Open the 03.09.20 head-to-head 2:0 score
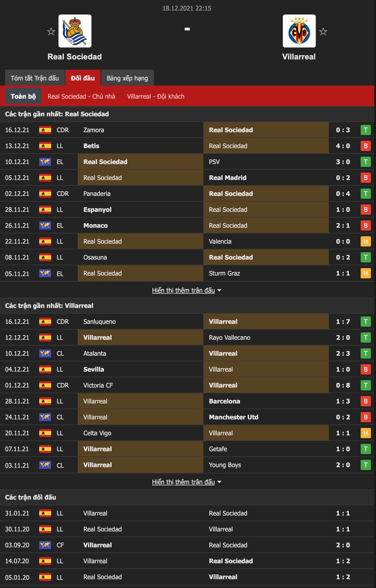The height and width of the screenshot is (588, 376). [343, 545]
